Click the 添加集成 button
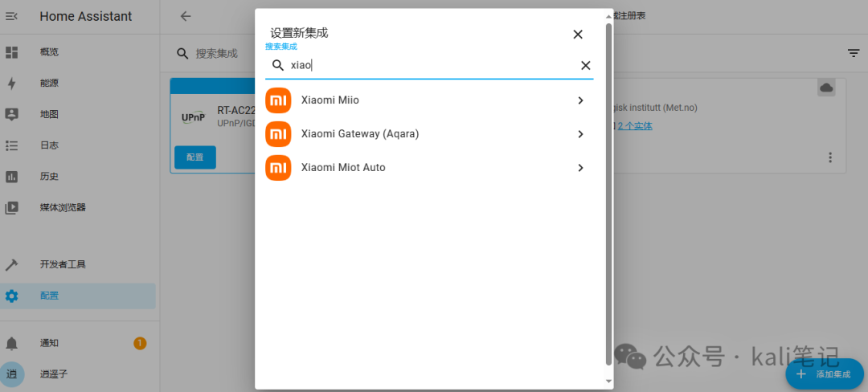868x392 pixels. tap(825, 374)
